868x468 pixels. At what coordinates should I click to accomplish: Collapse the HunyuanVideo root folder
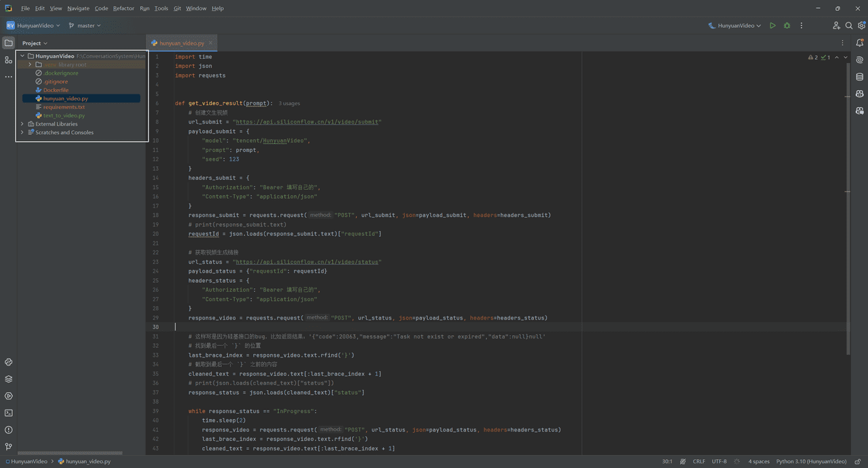point(22,56)
